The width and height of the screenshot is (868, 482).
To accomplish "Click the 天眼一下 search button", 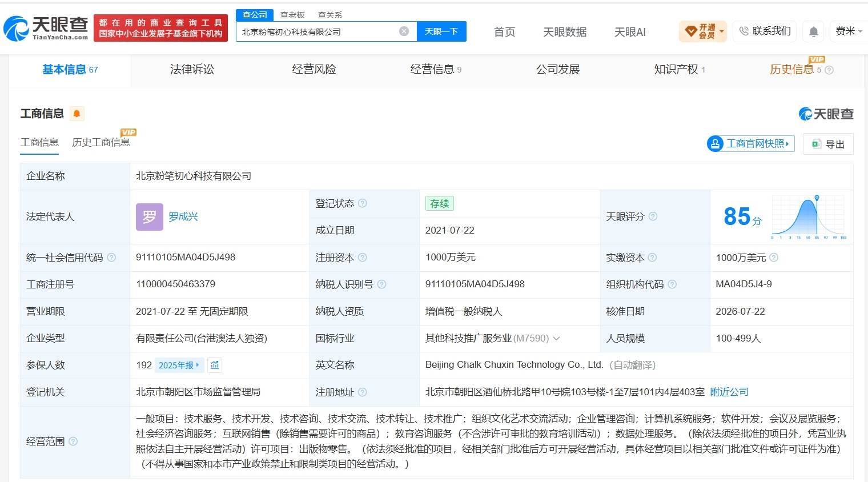I will pos(441,31).
